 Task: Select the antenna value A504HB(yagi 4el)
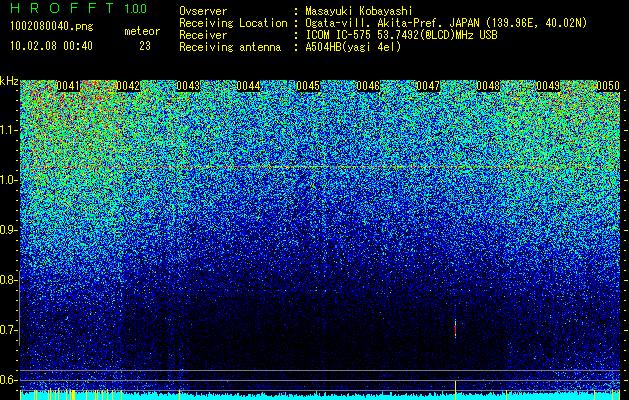353,47
